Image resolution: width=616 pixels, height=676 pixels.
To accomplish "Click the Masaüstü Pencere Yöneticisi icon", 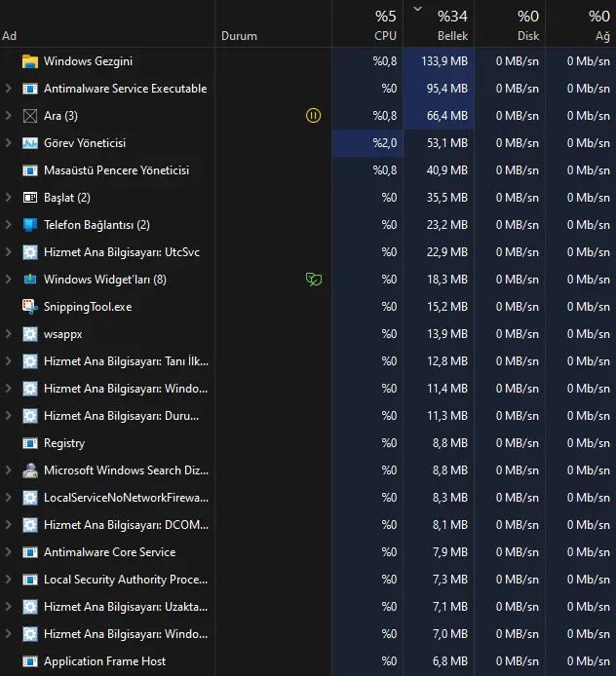I will (30, 170).
